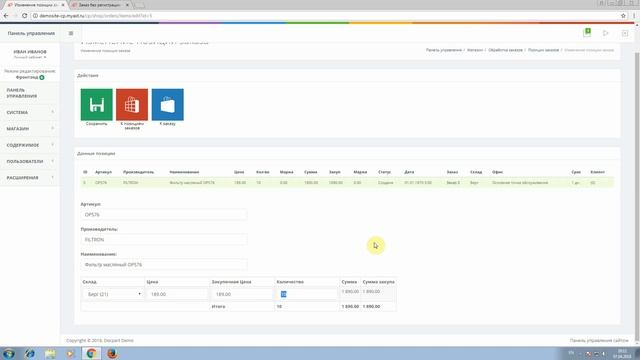The width and height of the screenshot is (640, 360).
Task: Click Обработка заказов breadcrumb link
Action: pyautogui.click(x=505, y=50)
